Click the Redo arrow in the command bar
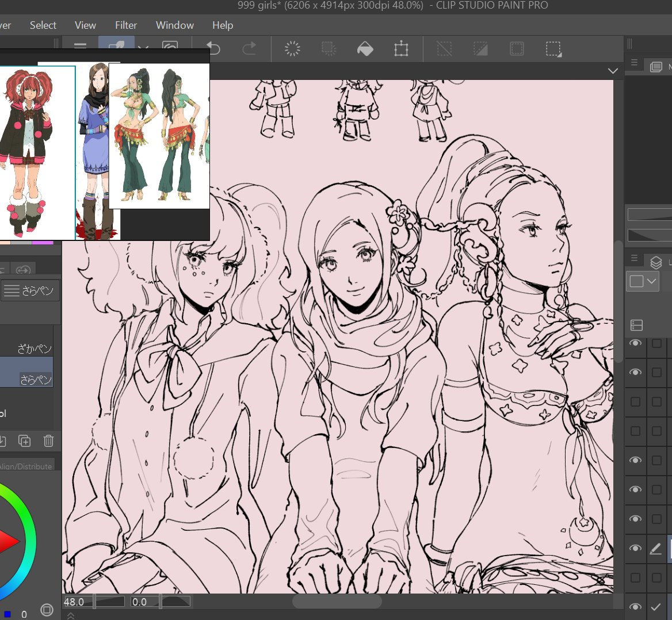Viewport: 672px width, 620px height. (x=249, y=48)
